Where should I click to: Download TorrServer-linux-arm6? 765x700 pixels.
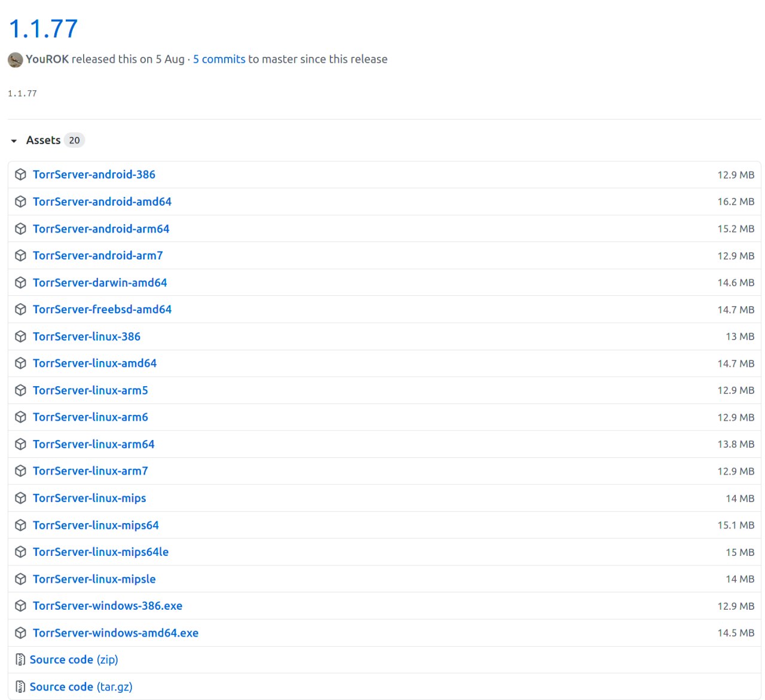pyautogui.click(x=90, y=417)
